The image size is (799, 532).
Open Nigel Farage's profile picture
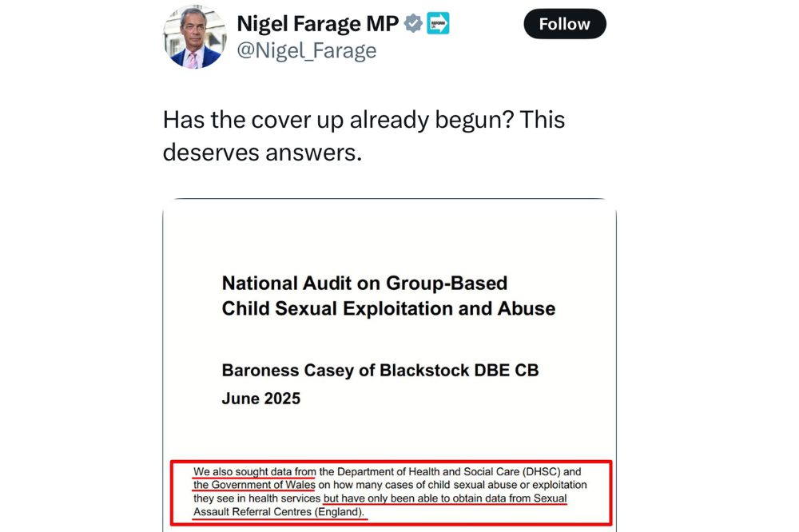point(195,37)
